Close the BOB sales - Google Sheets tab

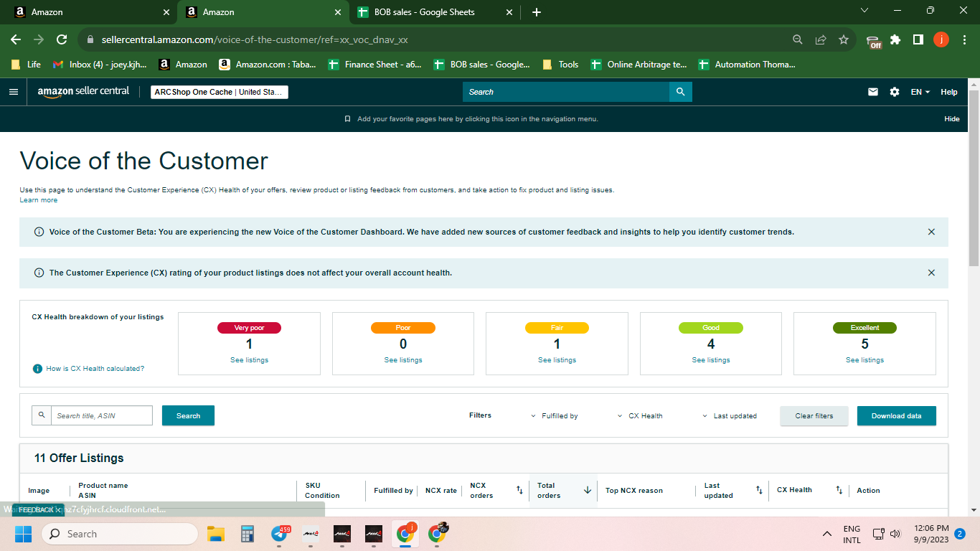pos(509,12)
